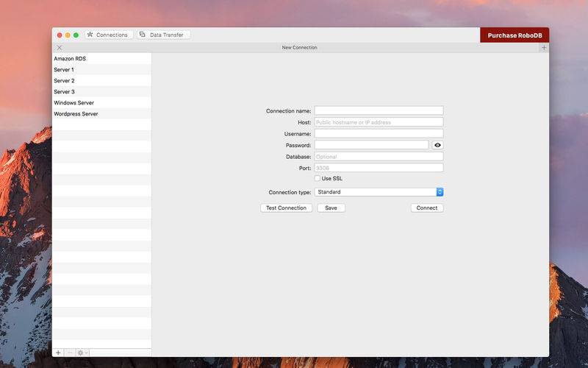The image size is (588, 368).
Task: Open the Connections toolbar tab
Action: click(108, 35)
